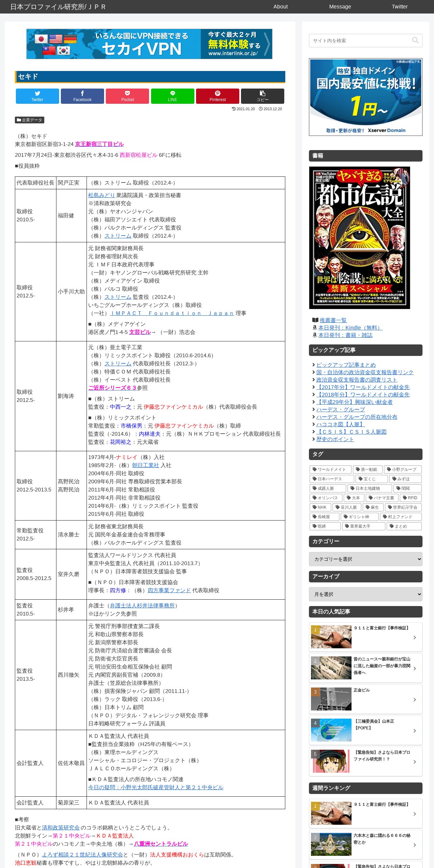This screenshot has height=868, width=434.
Task: Open 昔のニュース〜親和銀行 popular article
Action: click(x=366, y=668)
